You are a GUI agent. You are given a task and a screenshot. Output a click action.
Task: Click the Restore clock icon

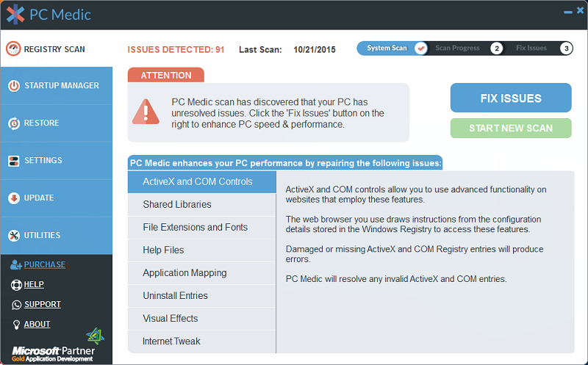(13, 123)
